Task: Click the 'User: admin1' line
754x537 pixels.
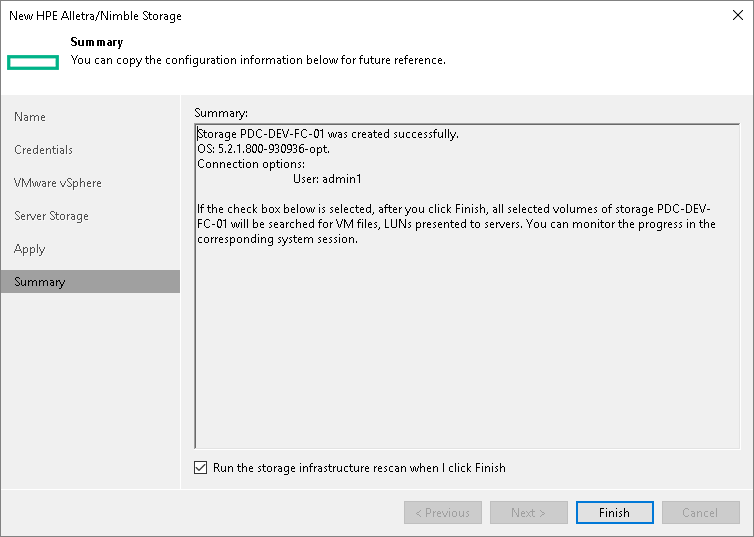Action: 327,179
